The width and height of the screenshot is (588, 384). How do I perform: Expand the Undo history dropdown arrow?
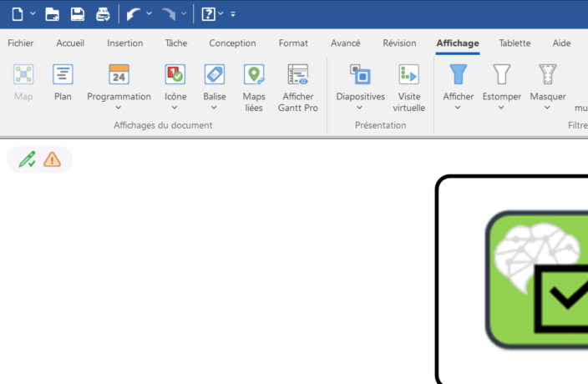150,13
